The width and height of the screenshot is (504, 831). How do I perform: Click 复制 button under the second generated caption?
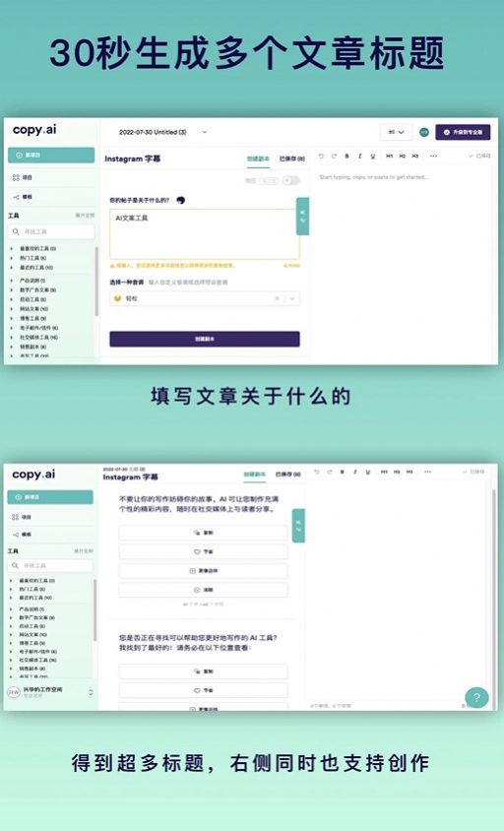(204, 671)
